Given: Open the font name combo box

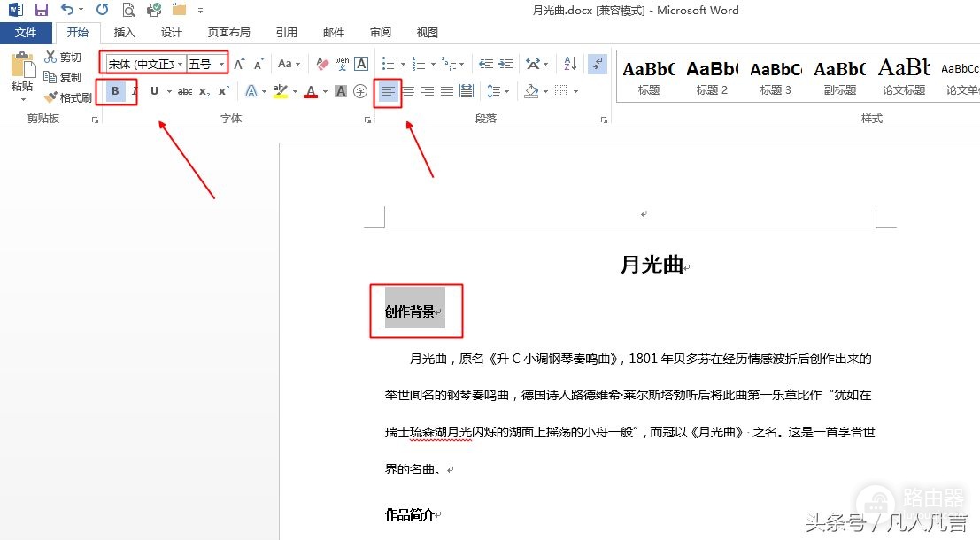Looking at the screenshot, I should point(146,64).
